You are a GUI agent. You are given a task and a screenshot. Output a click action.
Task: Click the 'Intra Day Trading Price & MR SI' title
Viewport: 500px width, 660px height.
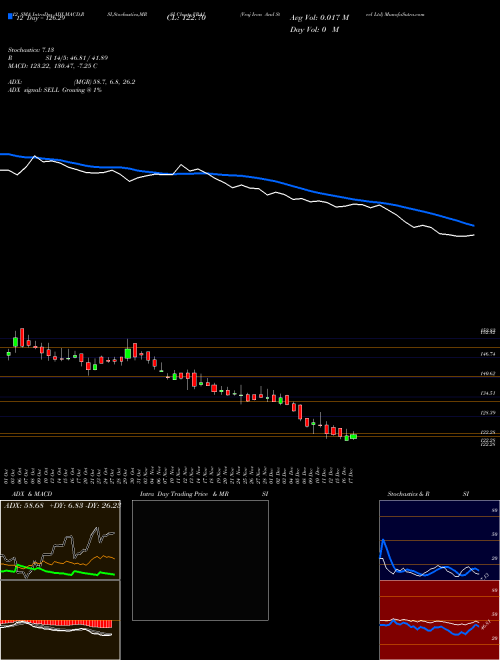click(204, 494)
